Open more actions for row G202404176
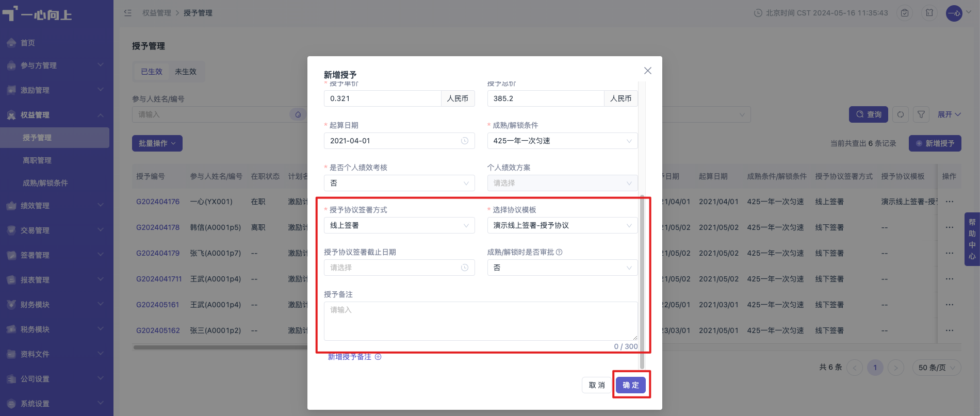The width and height of the screenshot is (980, 416). [950, 202]
